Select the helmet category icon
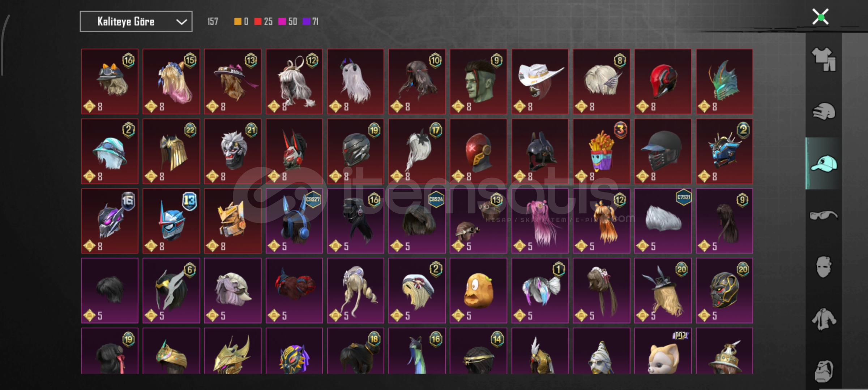Image resolution: width=868 pixels, height=390 pixels. [x=824, y=111]
